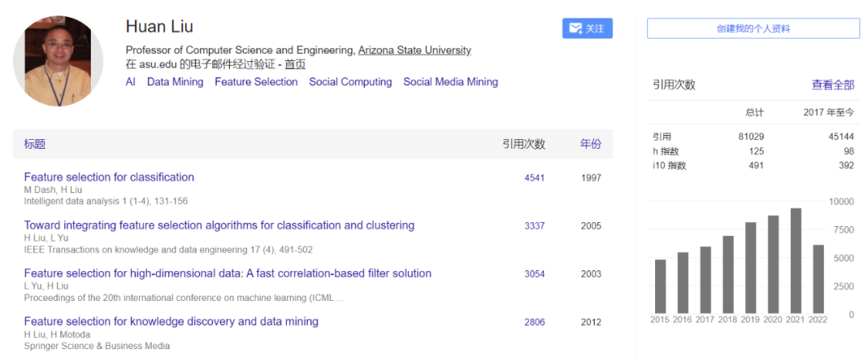
Task: Click View all (查看全部) citations link
Action: point(833,84)
